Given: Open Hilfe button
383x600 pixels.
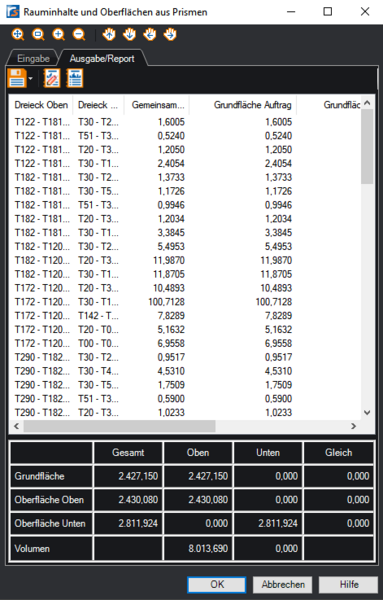Looking at the screenshot, I should (349, 585).
